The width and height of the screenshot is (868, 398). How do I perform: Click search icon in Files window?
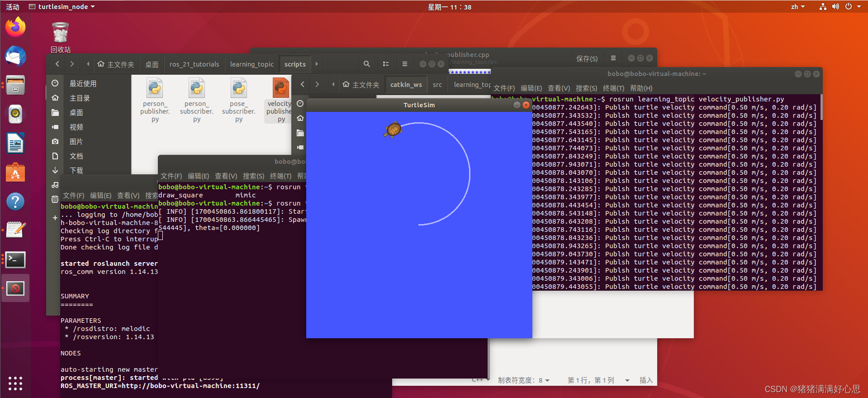coord(367,64)
